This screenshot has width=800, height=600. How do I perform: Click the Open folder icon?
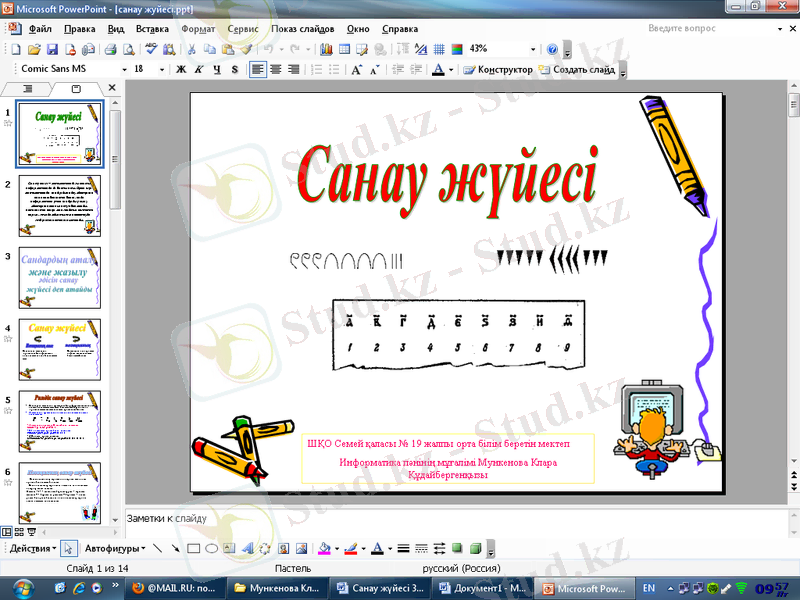pyautogui.click(x=34, y=49)
